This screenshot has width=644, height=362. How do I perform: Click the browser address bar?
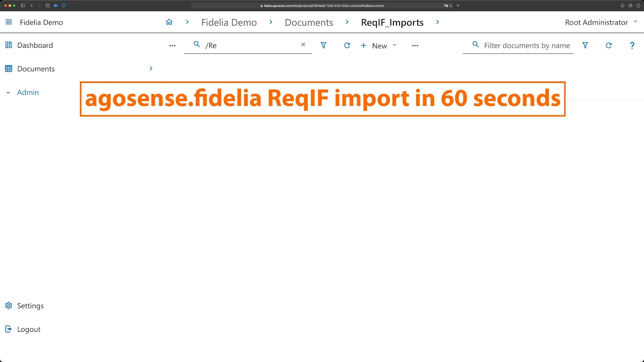(322, 6)
